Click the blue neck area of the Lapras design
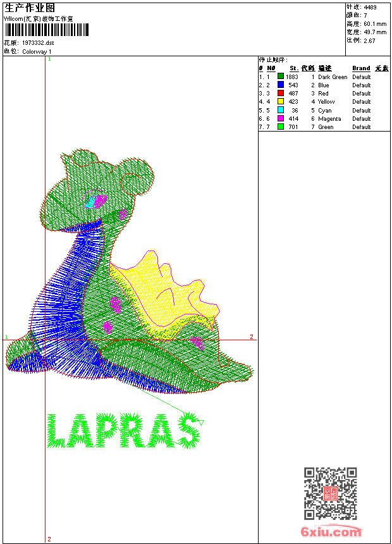The image size is (392, 544). (66, 299)
